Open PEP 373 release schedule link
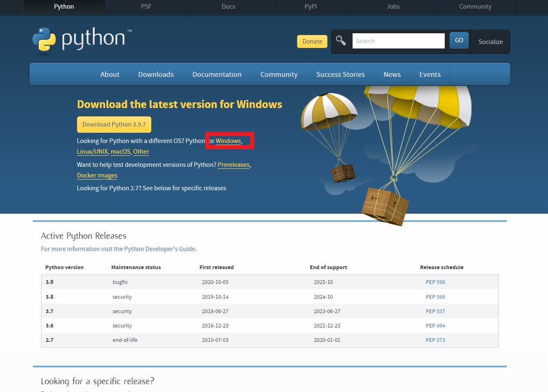Image resolution: width=548 pixels, height=392 pixels. pyautogui.click(x=435, y=340)
